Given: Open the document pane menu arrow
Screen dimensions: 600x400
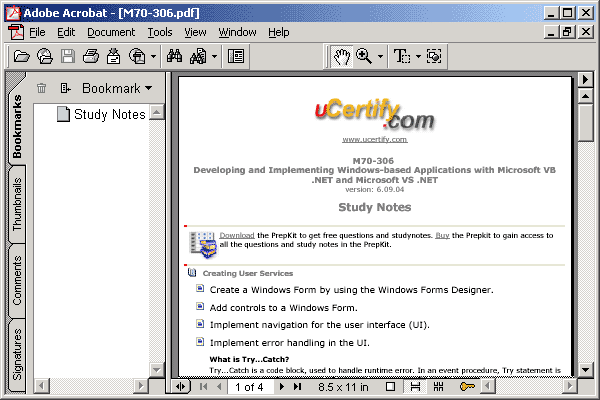Looking at the screenshot, I should 585,80.
